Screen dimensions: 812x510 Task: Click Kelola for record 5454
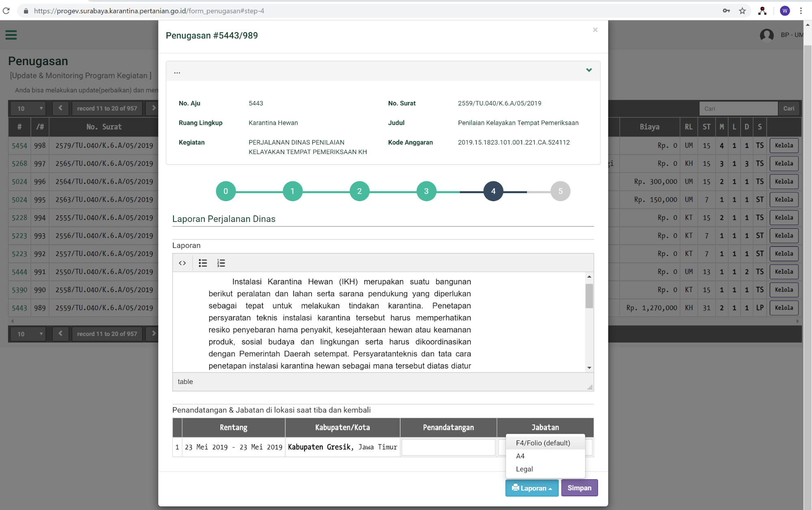[x=784, y=145]
